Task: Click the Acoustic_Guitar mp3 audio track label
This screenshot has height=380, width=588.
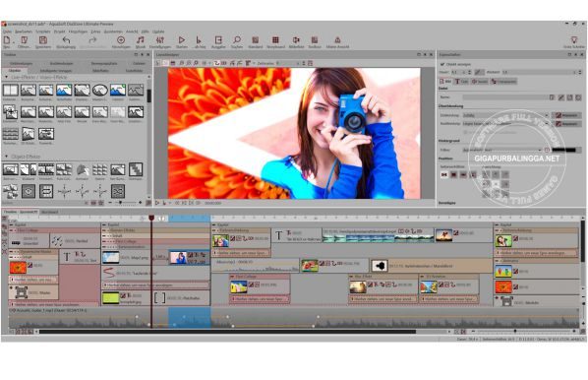Action: (50, 311)
